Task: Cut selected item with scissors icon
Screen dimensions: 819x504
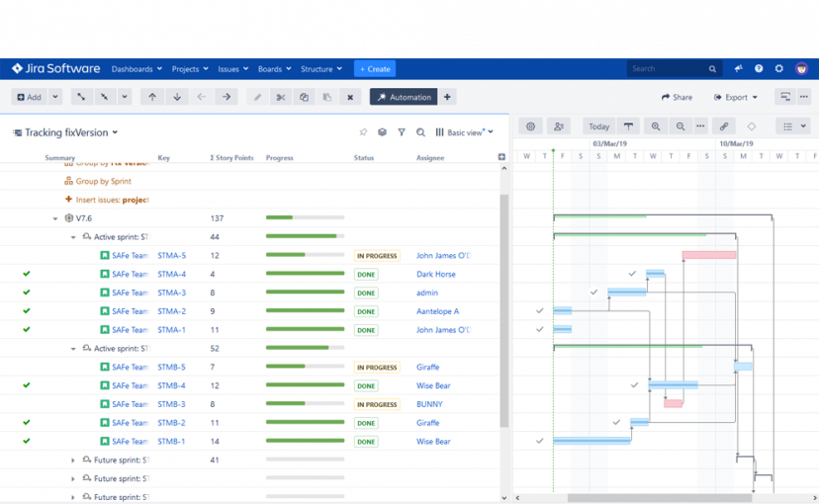Action: click(281, 97)
